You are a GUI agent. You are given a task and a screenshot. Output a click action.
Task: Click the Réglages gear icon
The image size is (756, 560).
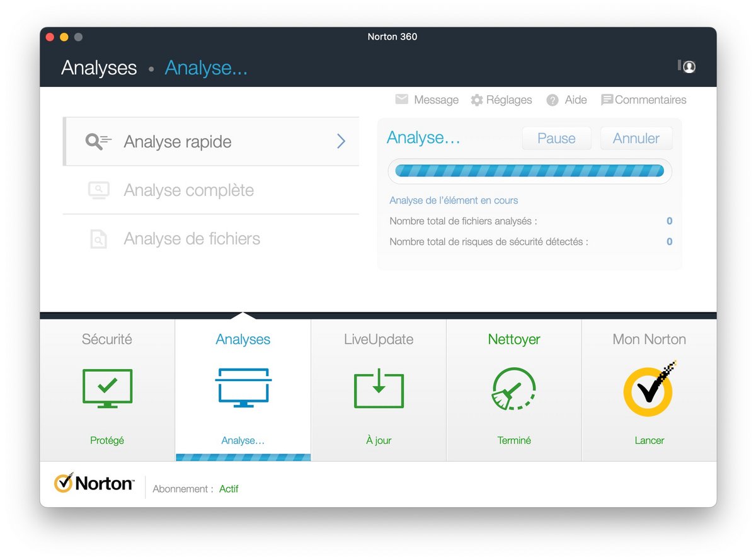pyautogui.click(x=477, y=100)
